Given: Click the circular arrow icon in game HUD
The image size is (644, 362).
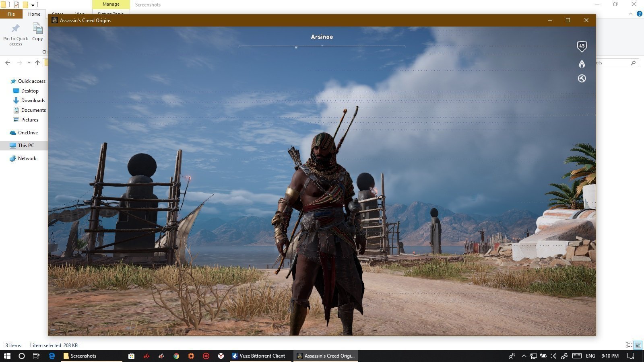Looking at the screenshot, I should pos(582,78).
